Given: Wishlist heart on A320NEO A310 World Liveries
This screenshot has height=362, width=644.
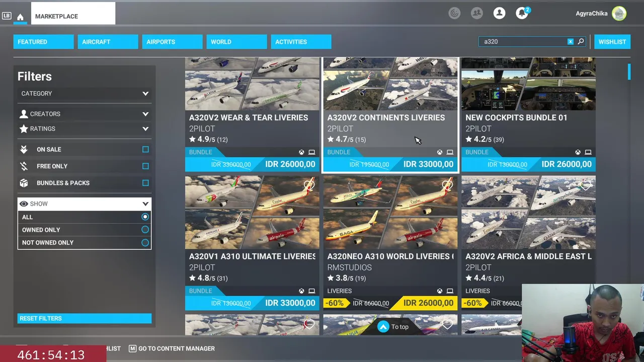Looking at the screenshot, I should [x=447, y=186].
